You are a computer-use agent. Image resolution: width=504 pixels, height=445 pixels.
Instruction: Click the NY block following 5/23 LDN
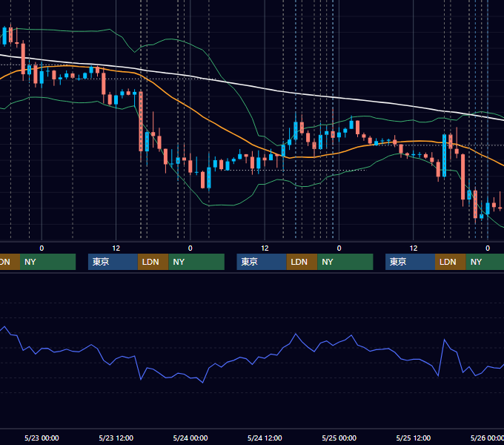[196, 262]
